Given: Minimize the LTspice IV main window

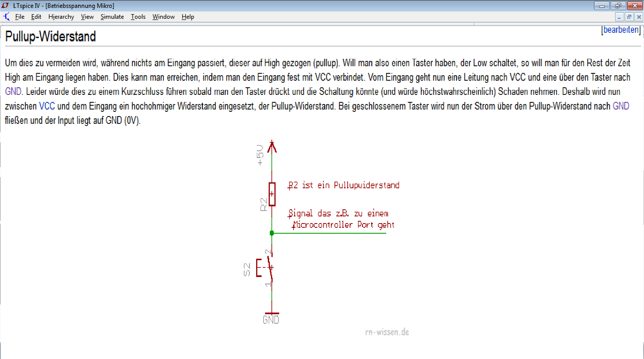Looking at the screenshot, I should [x=602, y=5].
